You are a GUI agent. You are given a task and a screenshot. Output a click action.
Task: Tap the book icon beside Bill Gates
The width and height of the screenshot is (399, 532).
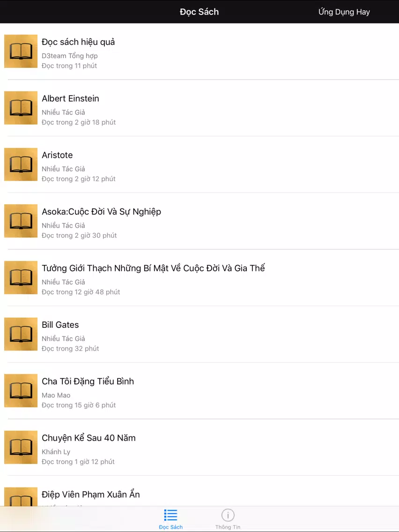point(21,334)
